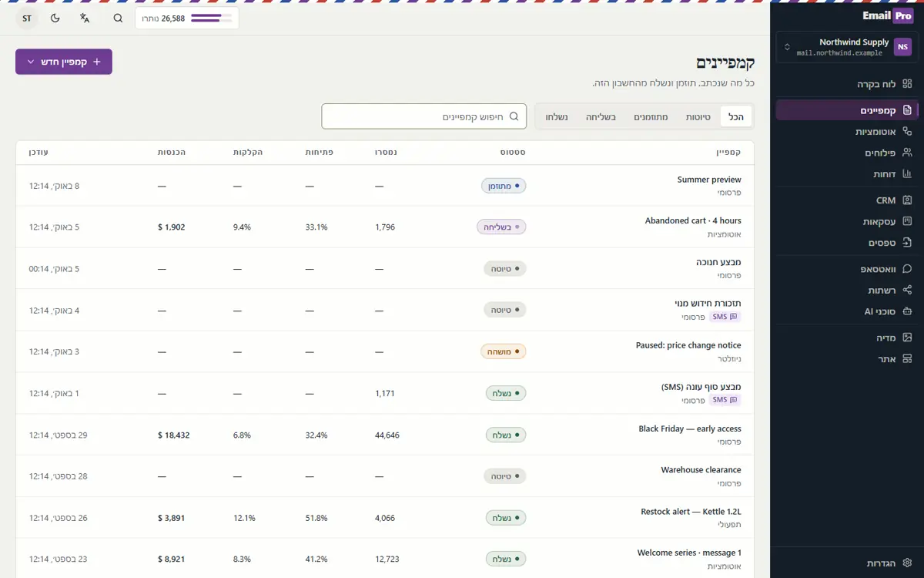Image resolution: width=924 pixels, height=578 pixels.
Task: Open קמפיינים in the sidebar
Action: coord(847,110)
